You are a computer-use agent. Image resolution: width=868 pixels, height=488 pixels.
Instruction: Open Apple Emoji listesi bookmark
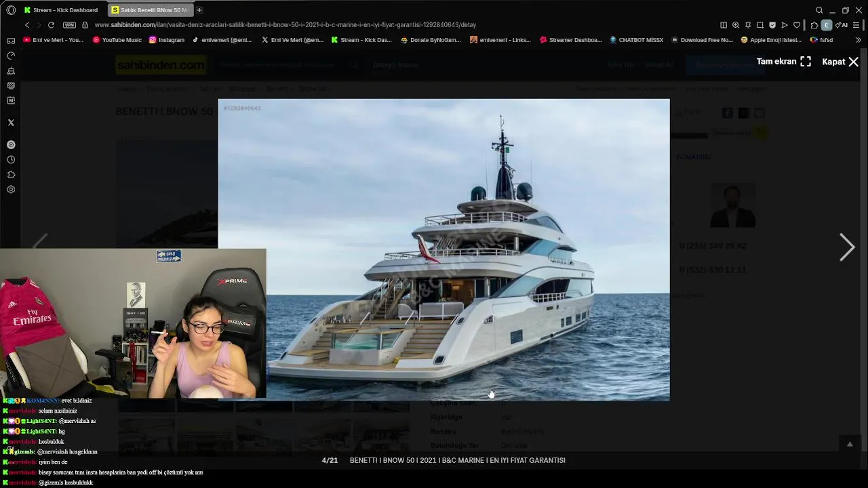coord(772,40)
